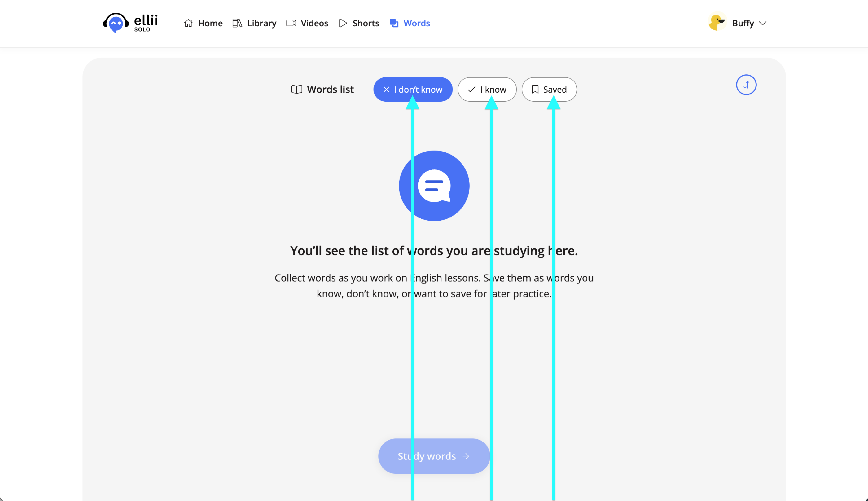868x501 pixels.
Task: Navigate to Shorts
Action: tap(365, 23)
